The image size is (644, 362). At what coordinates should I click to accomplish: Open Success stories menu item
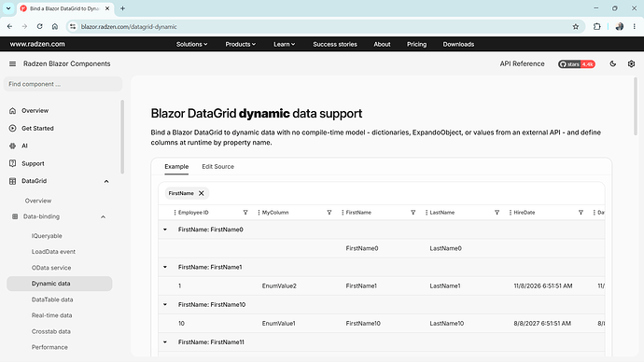coord(335,45)
